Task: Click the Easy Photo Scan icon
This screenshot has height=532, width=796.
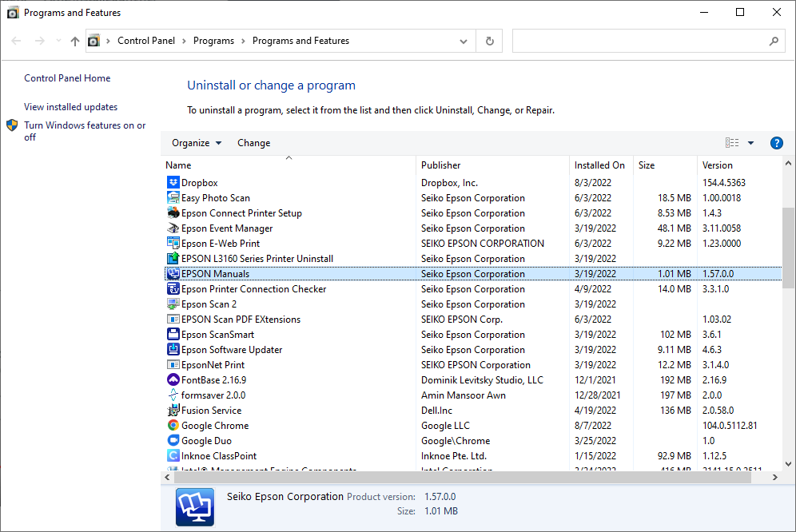Action: 173,197
